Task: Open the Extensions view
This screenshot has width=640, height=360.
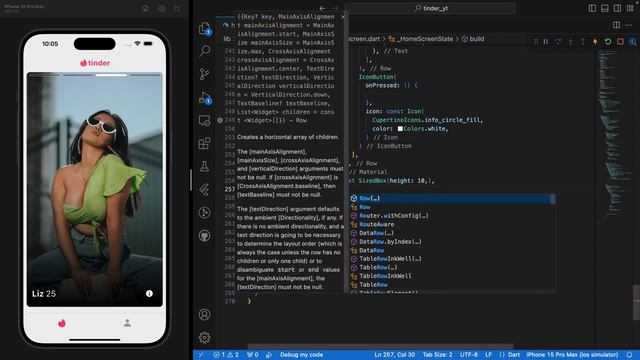Action: [204, 143]
